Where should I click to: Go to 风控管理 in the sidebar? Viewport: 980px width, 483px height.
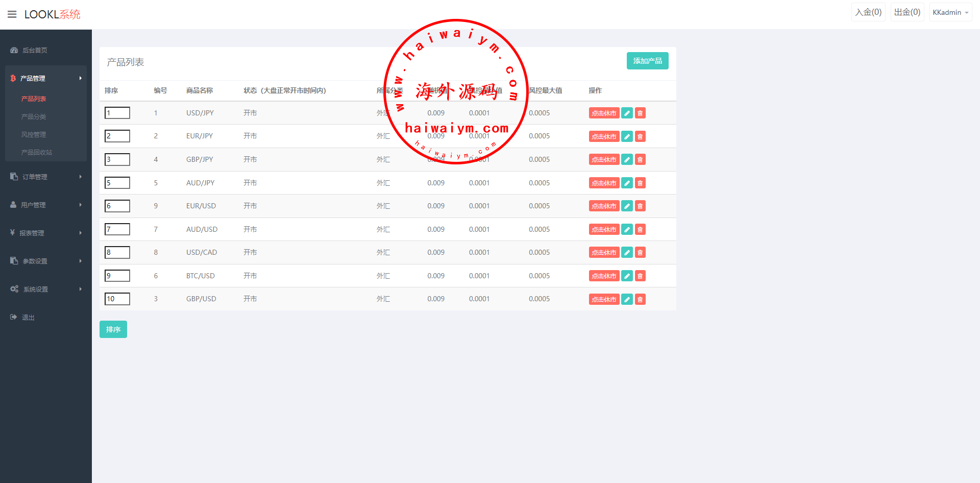click(x=34, y=135)
